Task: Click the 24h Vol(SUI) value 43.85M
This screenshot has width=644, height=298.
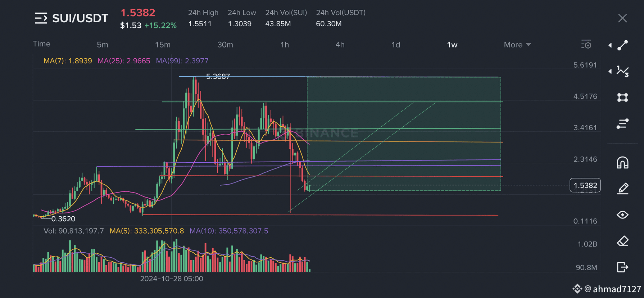Action: point(278,24)
